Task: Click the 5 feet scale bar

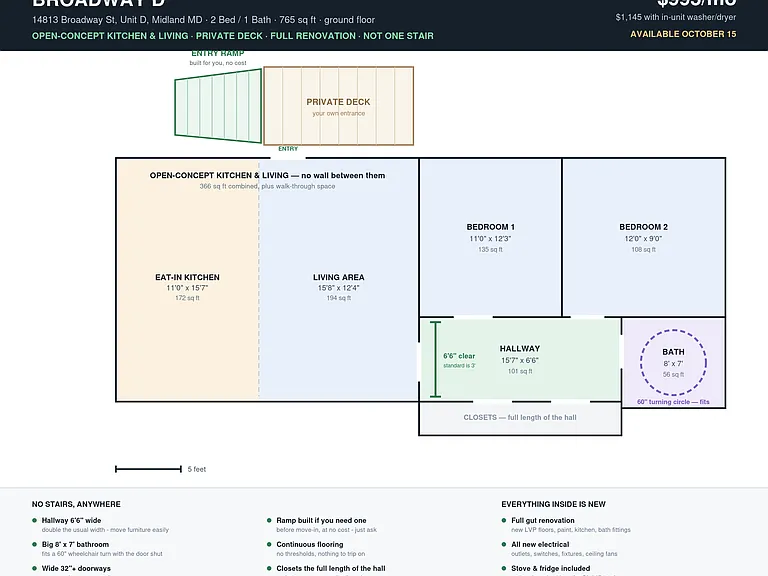Action: pyautogui.click(x=148, y=469)
